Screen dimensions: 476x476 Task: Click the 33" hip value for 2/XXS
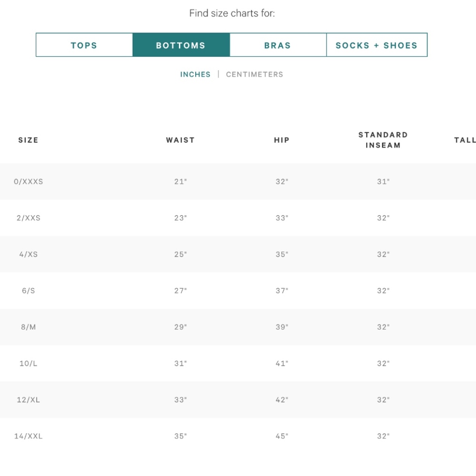(282, 218)
